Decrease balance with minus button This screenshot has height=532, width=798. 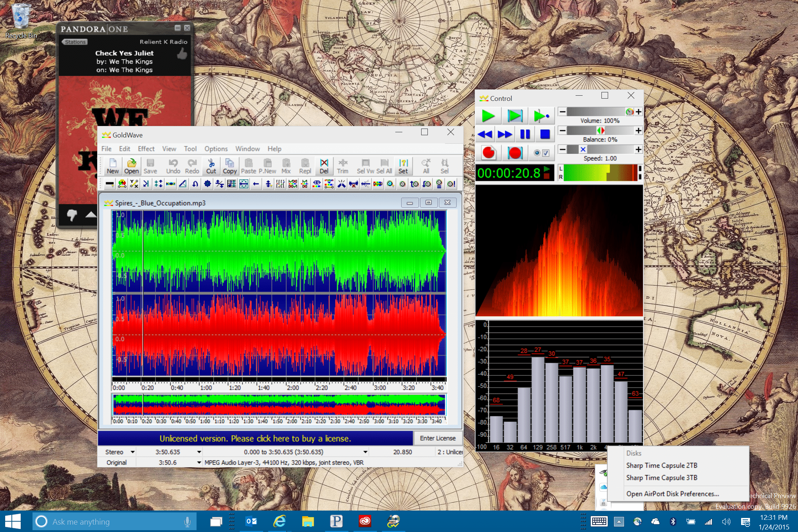pos(562,130)
